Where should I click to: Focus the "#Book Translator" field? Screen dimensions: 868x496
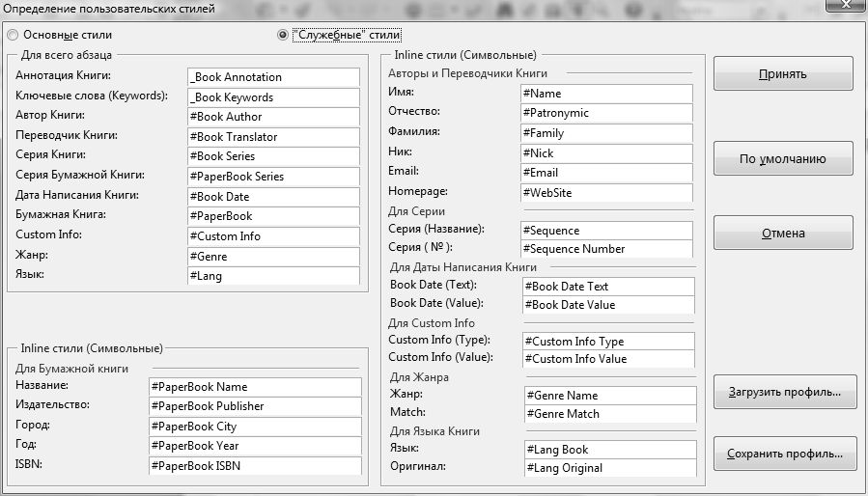point(273,137)
